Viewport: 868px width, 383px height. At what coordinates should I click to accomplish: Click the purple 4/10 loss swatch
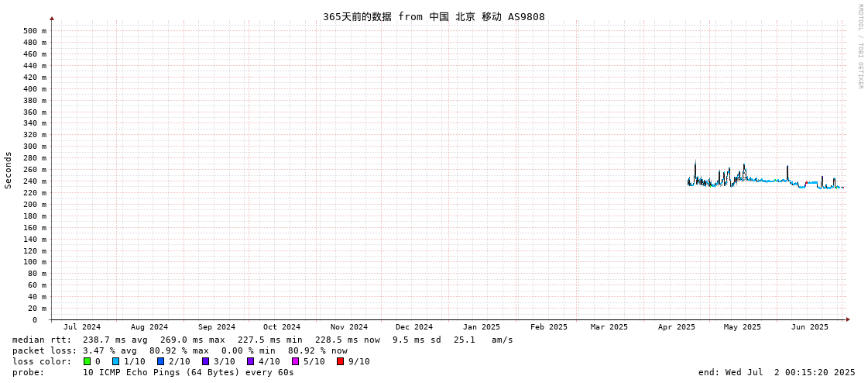pos(250,361)
